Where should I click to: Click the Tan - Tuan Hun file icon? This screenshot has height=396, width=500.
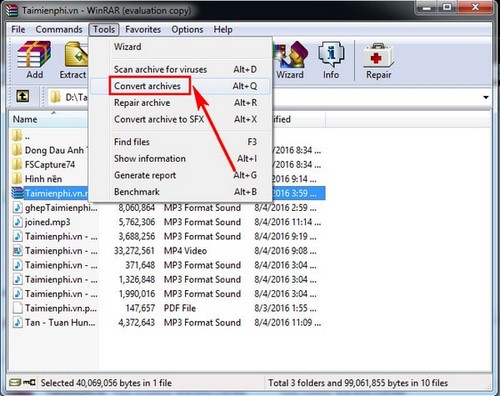tap(17, 322)
